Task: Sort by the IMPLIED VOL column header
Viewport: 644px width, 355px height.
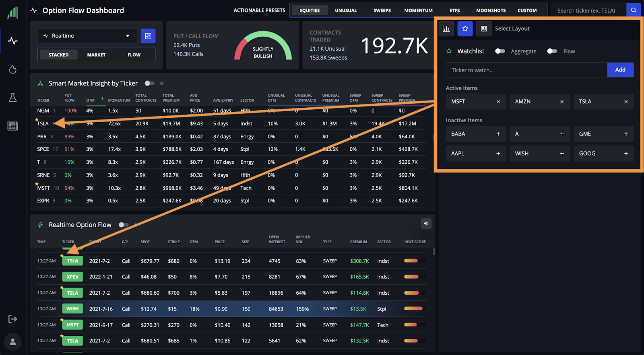Action: pos(303,240)
